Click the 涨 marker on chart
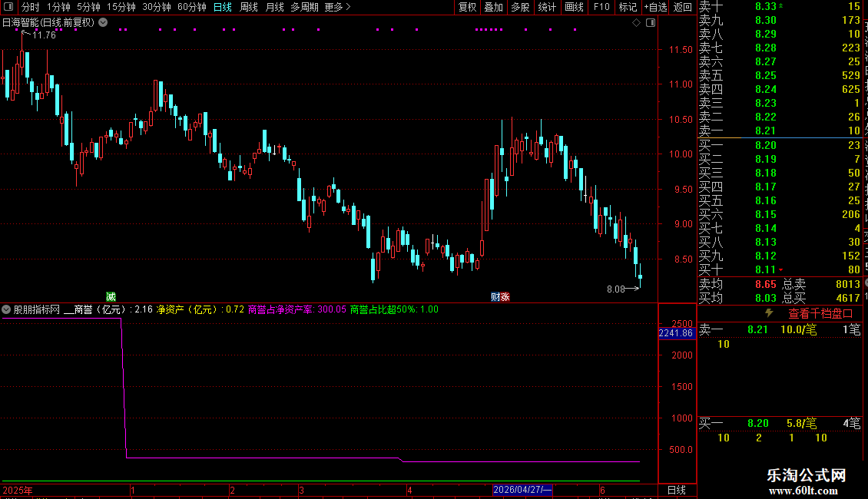868x499 pixels. pyautogui.click(x=505, y=296)
